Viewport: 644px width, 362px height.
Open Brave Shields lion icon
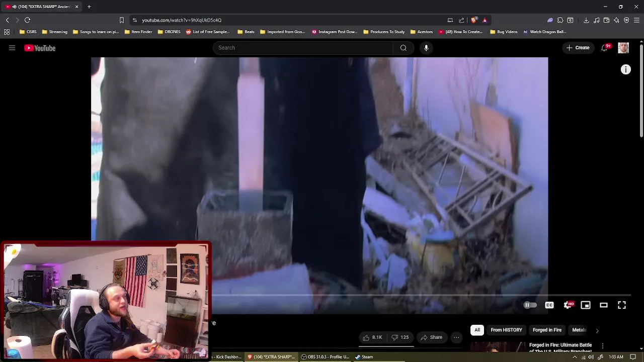(474, 20)
